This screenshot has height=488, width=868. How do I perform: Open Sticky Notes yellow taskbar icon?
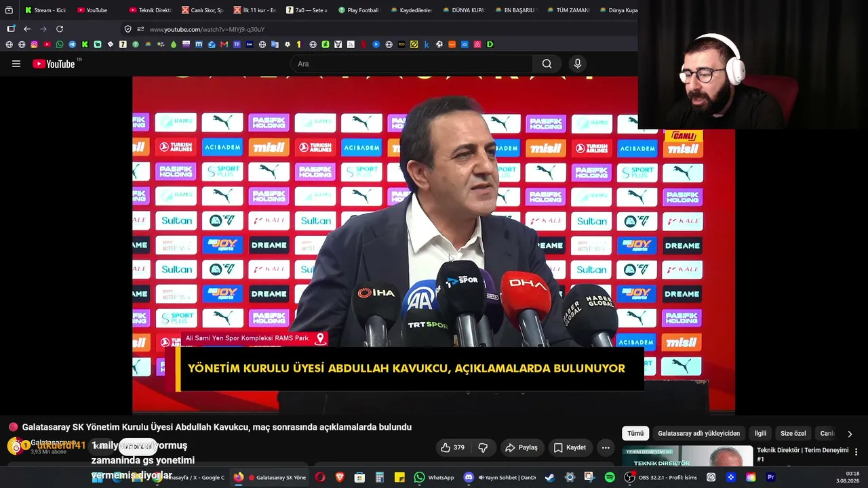pos(400,477)
